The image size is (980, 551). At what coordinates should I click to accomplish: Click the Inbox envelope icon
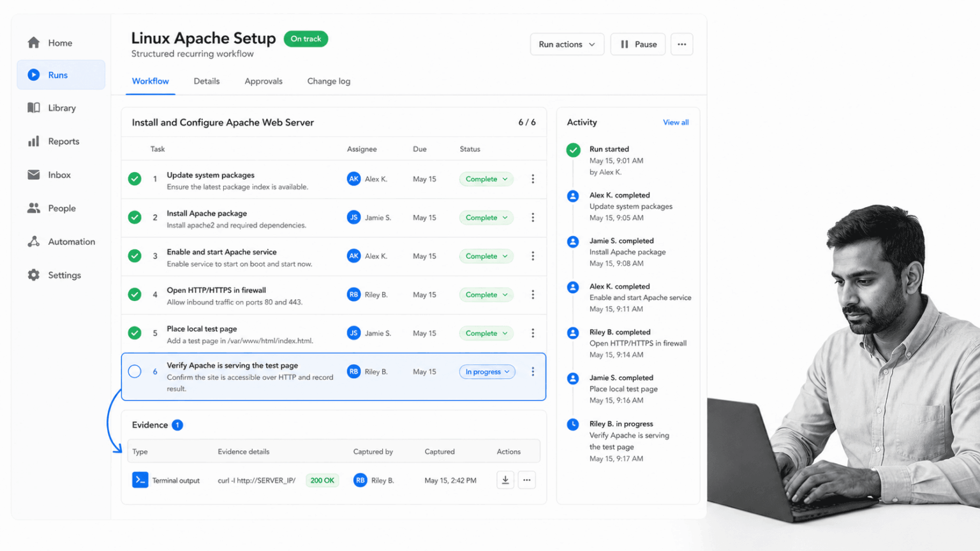tap(34, 175)
